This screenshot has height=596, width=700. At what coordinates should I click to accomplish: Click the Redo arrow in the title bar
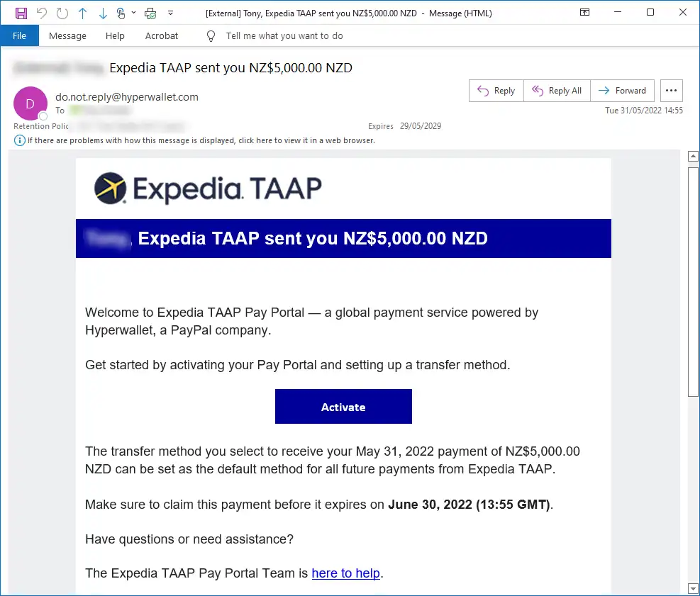tap(62, 13)
